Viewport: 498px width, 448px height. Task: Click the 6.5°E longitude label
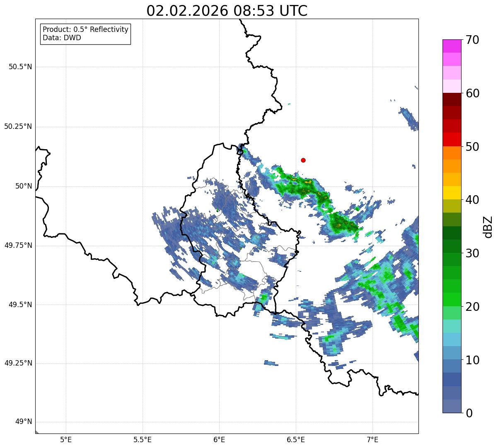[x=296, y=439]
